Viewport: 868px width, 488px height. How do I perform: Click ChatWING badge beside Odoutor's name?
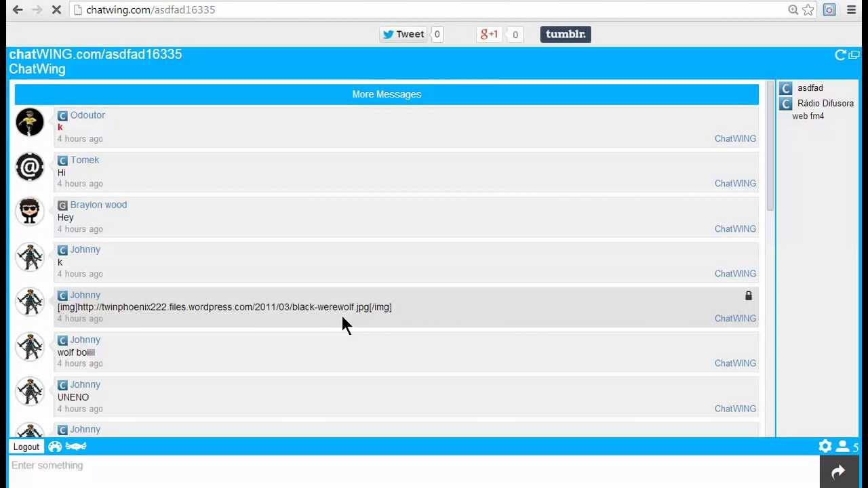(x=62, y=116)
